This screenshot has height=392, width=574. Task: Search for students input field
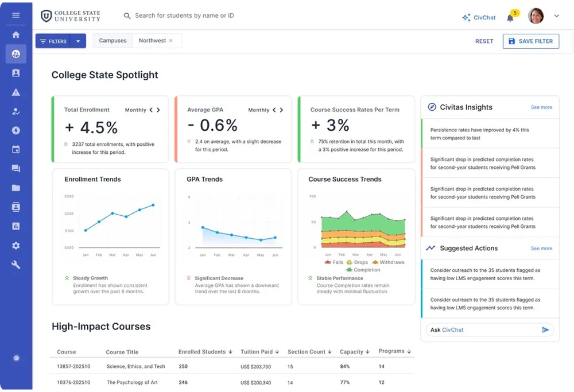coord(184,15)
